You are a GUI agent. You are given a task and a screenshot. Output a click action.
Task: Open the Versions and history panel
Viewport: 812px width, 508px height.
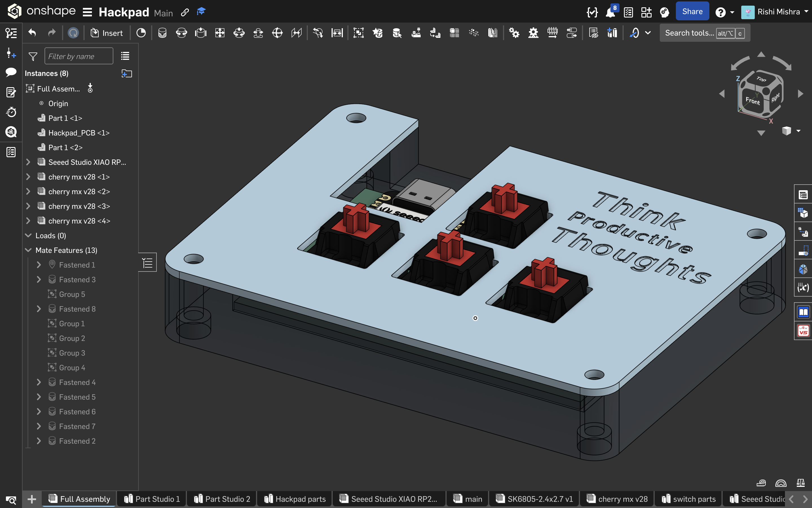(11, 33)
